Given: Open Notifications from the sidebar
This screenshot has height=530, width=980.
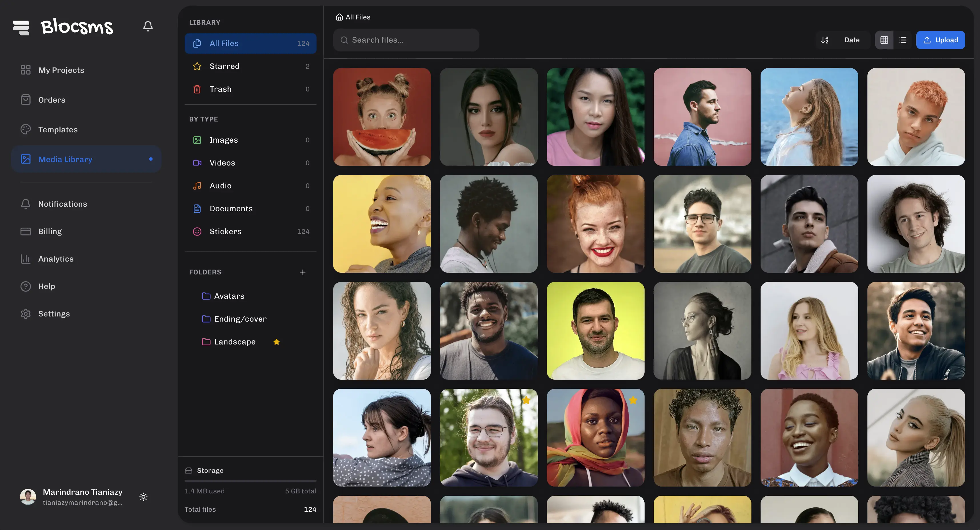Looking at the screenshot, I should click(x=86, y=204).
